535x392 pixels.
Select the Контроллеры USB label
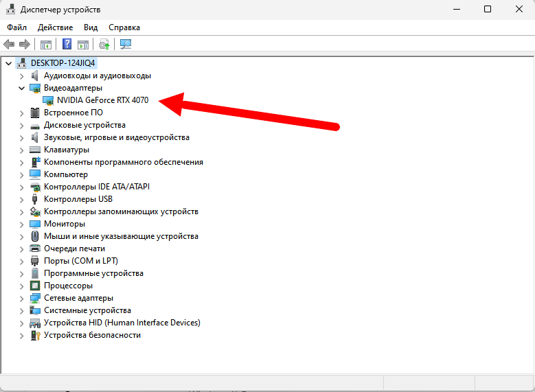[78, 199]
